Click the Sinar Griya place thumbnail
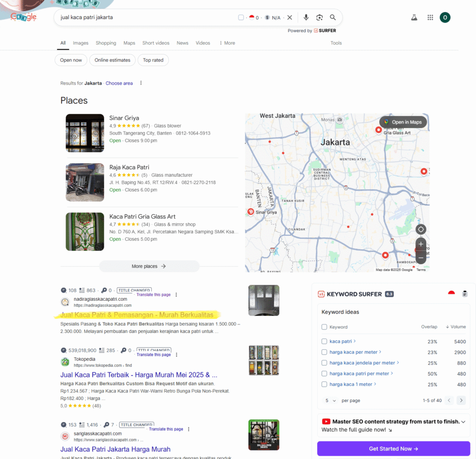 pyautogui.click(x=85, y=133)
